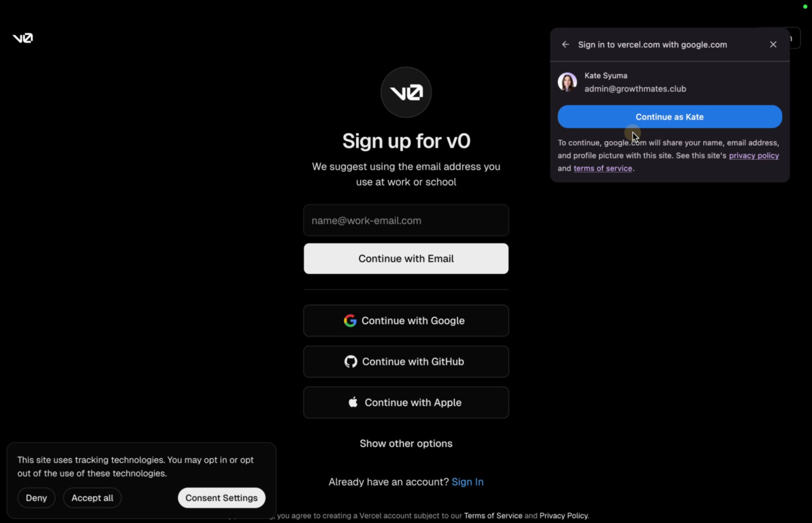Click the Google logo icon
This screenshot has height=523, width=812.
[x=350, y=320]
